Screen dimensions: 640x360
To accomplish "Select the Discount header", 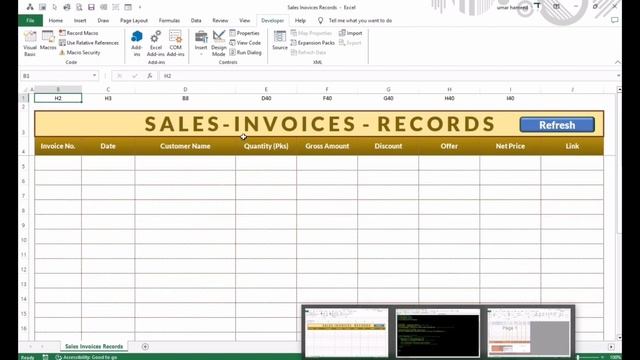I will tap(388, 146).
